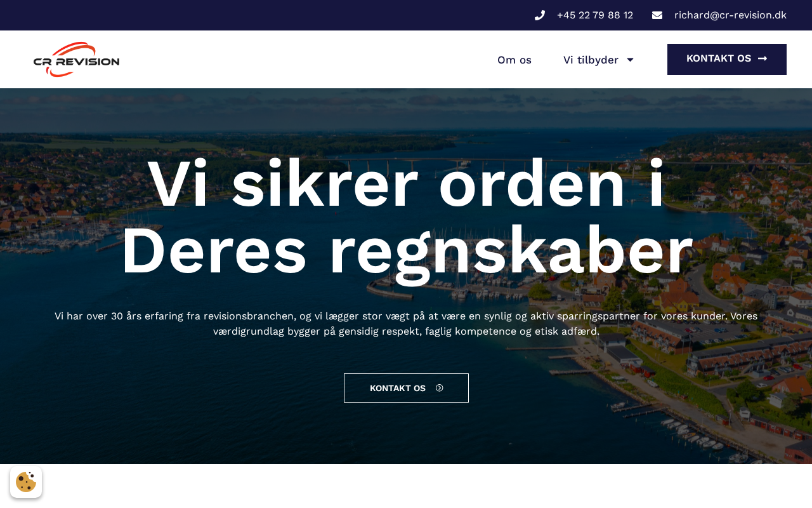Click the arrow icon in header KONTAKT OS button
Viewport: 812px width, 508px height.
pos(763,58)
